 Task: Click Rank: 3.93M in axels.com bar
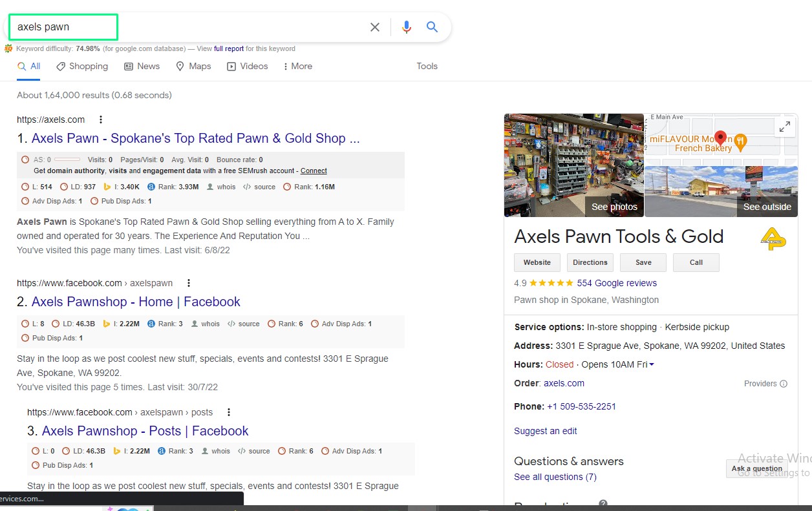[173, 187]
